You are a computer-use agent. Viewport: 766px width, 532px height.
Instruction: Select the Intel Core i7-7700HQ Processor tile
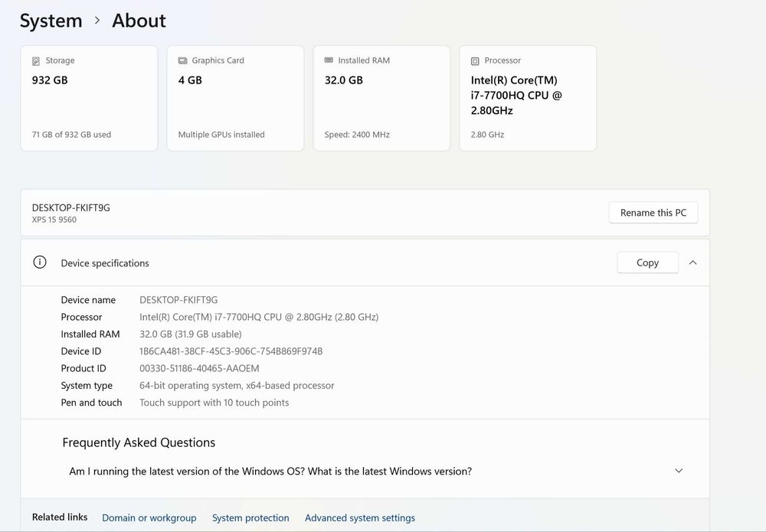coord(528,98)
